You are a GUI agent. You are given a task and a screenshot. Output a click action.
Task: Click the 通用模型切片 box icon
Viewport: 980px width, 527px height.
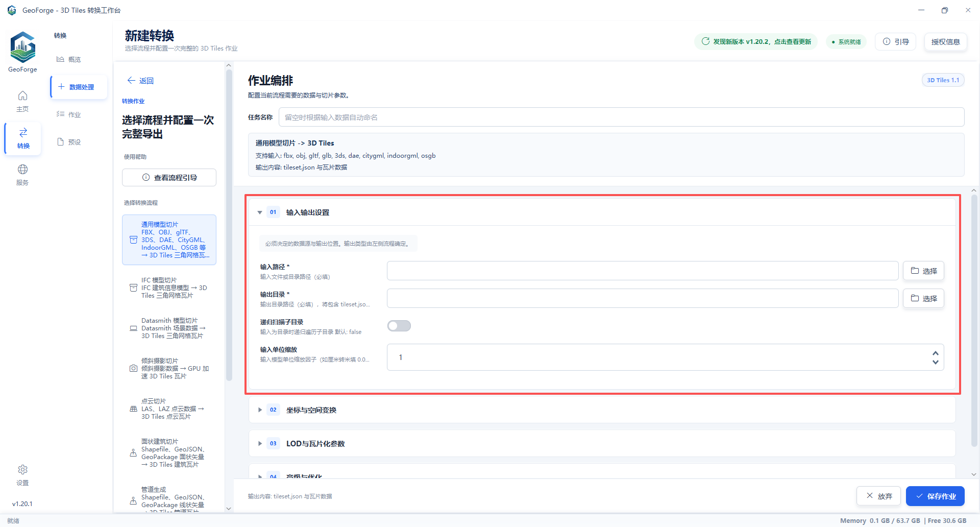point(133,239)
